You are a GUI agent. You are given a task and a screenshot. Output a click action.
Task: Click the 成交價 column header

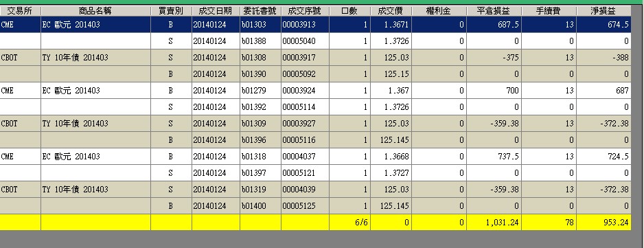[x=391, y=11]
